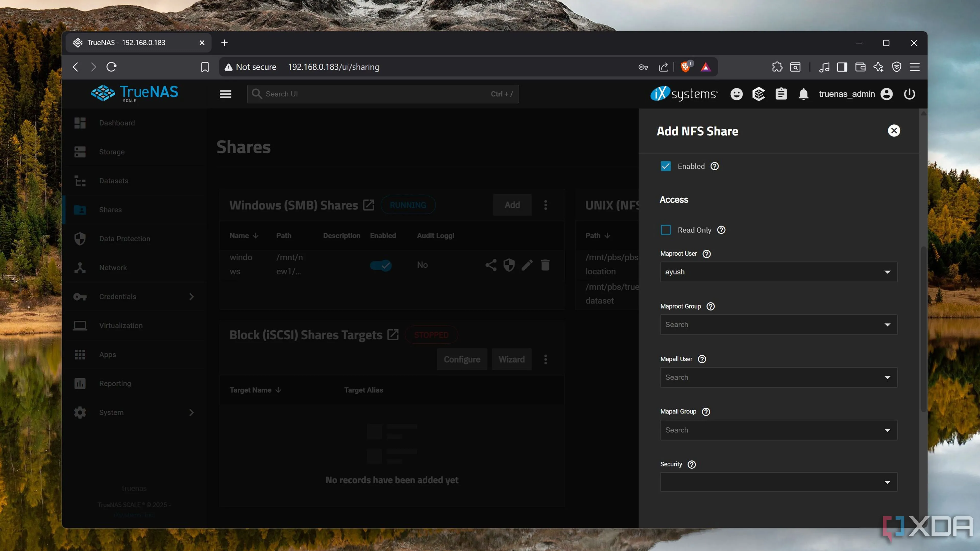Open Storage in sidebar
980x551 pixels.
134,152
